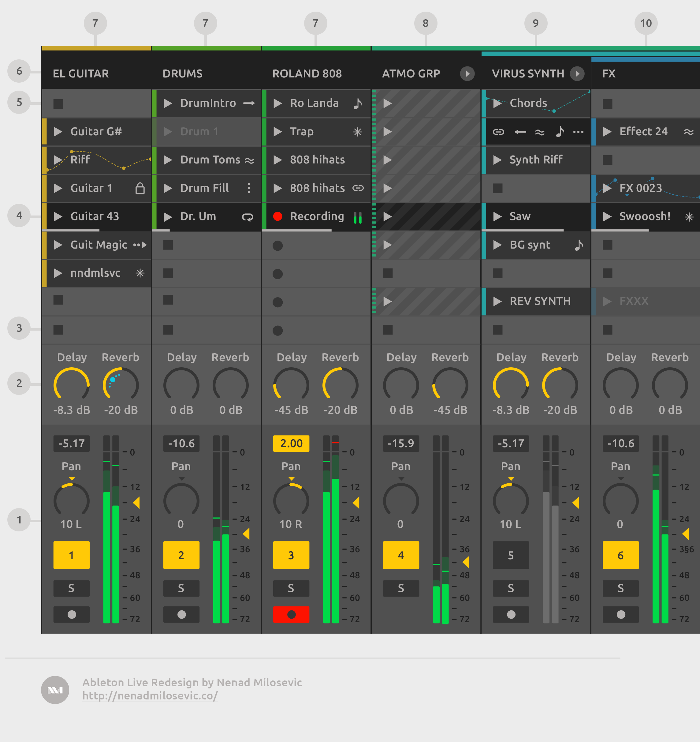Viewport: 700px width, 742px height.
Task: Record-arm the VIRUS SYNTH track
Action: click(x=511, y=615)
